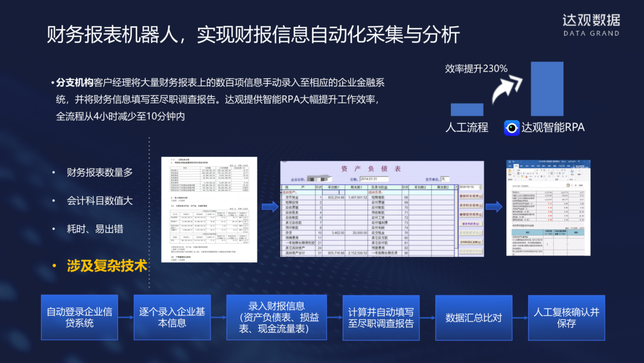The height and width of the screenshot is (363, 644).
Task: Click the 达观智能RPA chart label
Action: pos(553,127)
